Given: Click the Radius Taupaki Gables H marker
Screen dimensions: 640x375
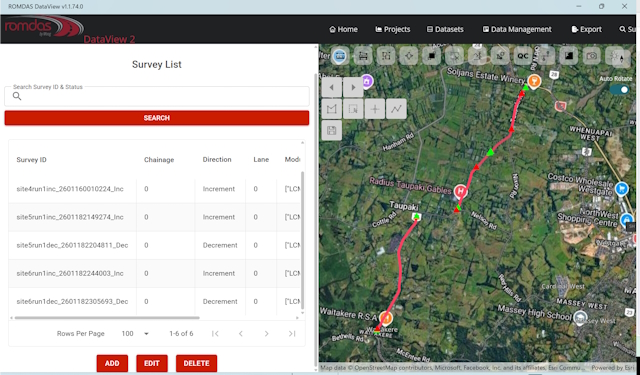Looking at the screenshot, I should 461,190.
